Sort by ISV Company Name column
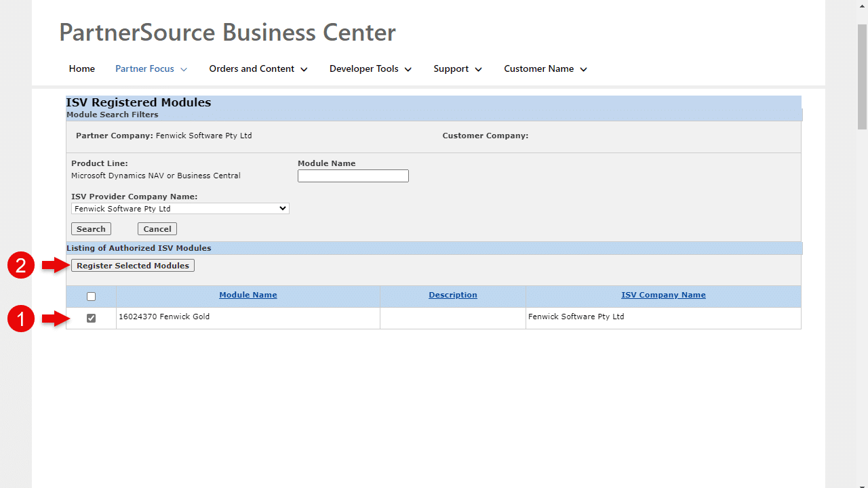This screenshot has height=488, width=868. 663,295
